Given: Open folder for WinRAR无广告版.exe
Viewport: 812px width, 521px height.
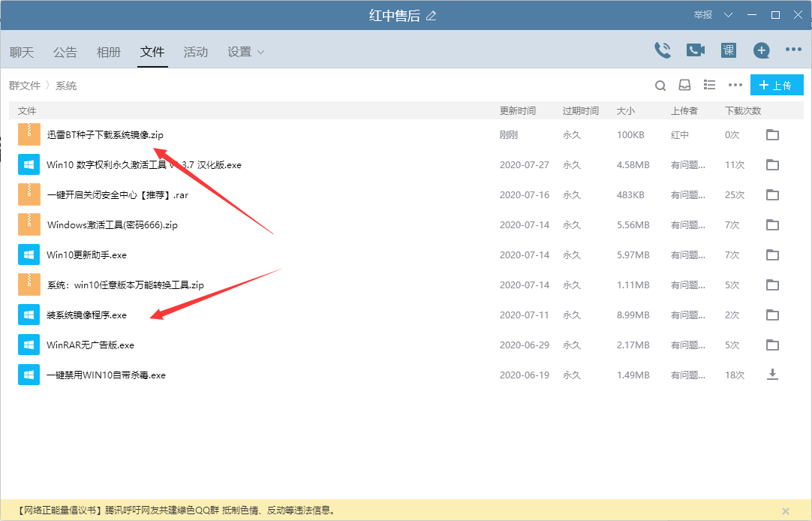Looking at the screenshot, I should click(x=773, y=345).
